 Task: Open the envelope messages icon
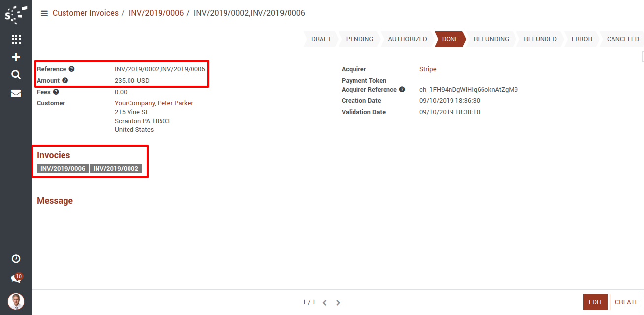16,93
